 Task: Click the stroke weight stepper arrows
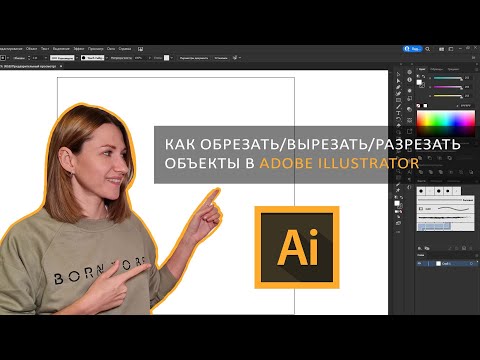[x=29, y=58]
